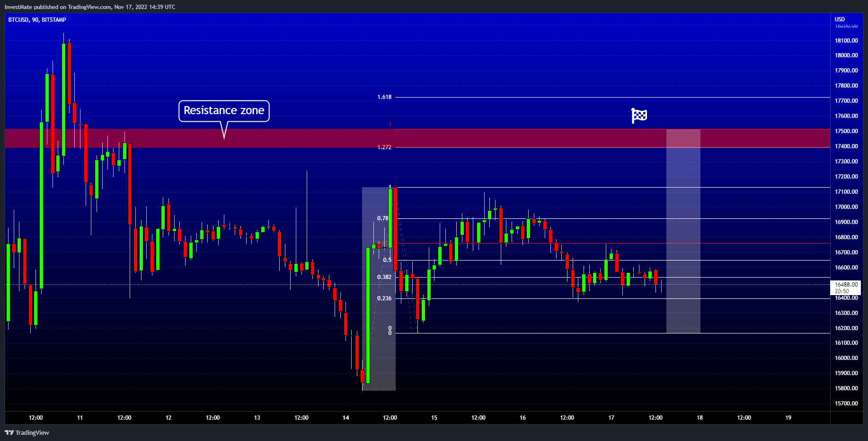Click the 1.618 Fibonacci level label
The image size is (868, 441).
384,97
